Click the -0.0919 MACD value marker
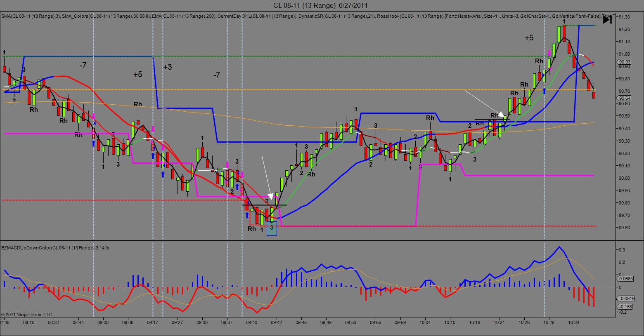The image size is (644, 336). tap(626, 298)
